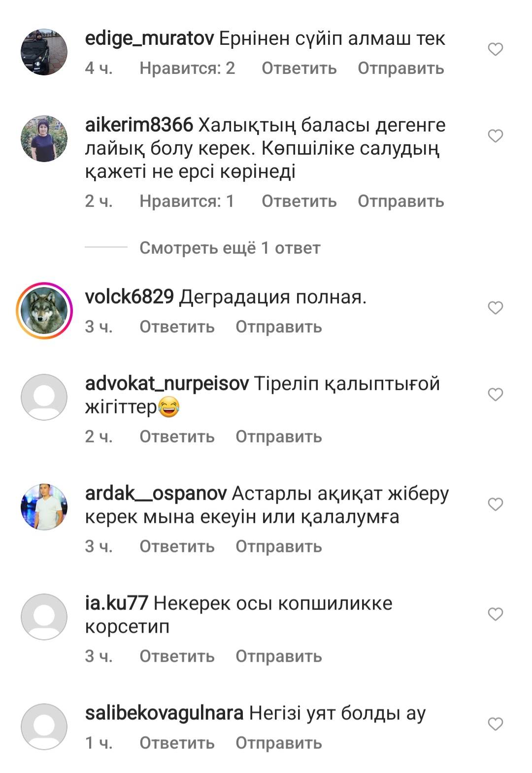This screenshot has width=532, height=773.
Task: Like salibekovagulnara's comment via heart
Action: (495, 724)
